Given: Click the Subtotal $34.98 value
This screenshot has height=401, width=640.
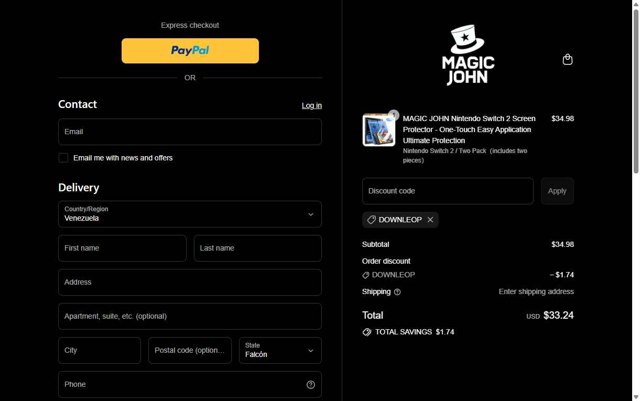Looking at the screenshot, I should (562, 245).
